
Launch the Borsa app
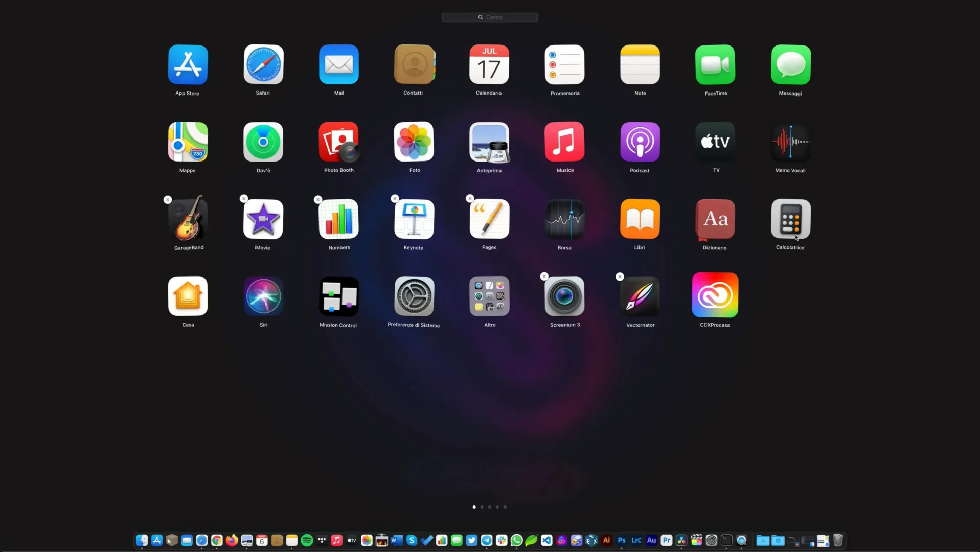(x=564, y=219)
